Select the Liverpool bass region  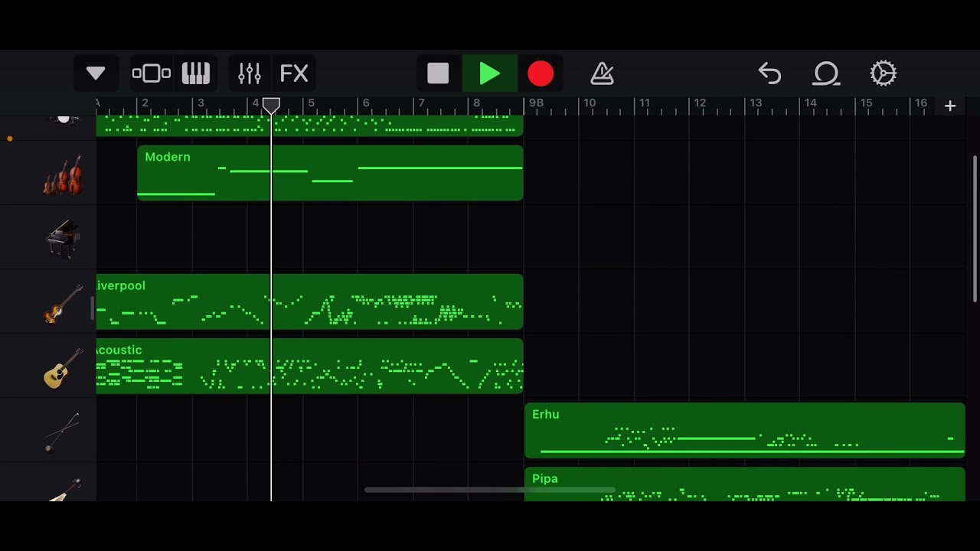pos(309,302)
